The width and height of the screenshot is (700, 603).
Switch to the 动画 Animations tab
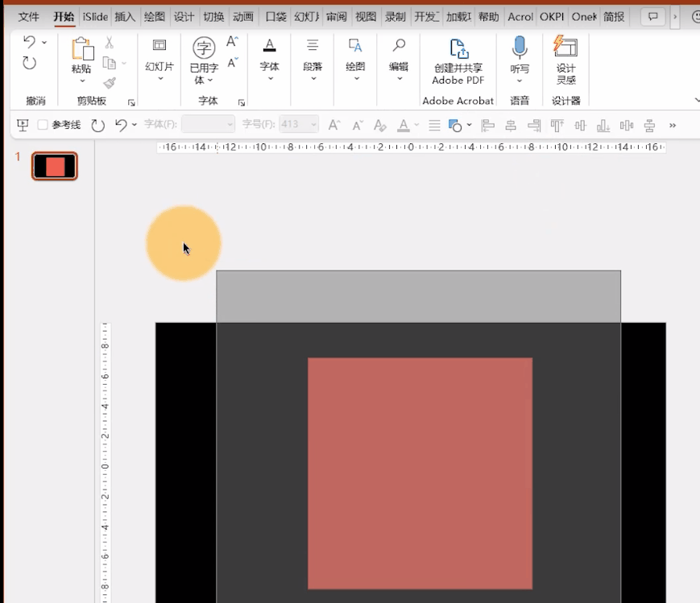243,17
